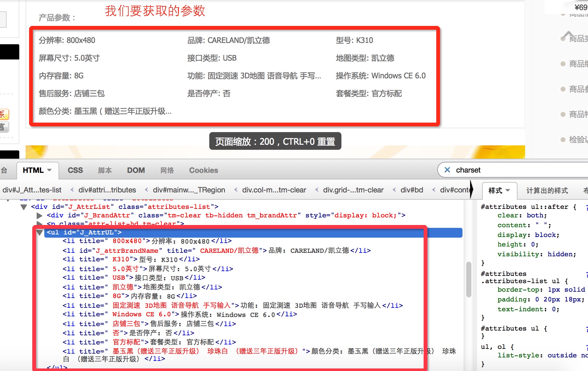This screenshot has height=371, width=588.
Task: Show the 计算出的样式 side panel tab
Action: [x=547, y=191]
